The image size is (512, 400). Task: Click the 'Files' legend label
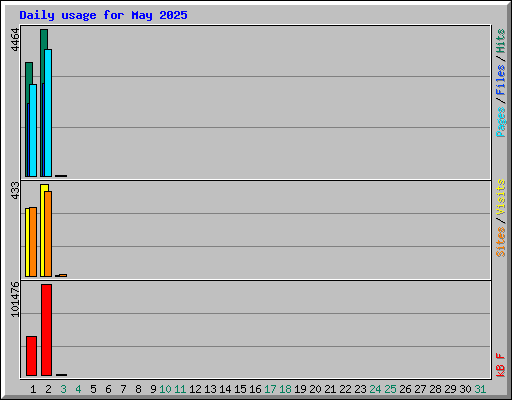(500, 80)
